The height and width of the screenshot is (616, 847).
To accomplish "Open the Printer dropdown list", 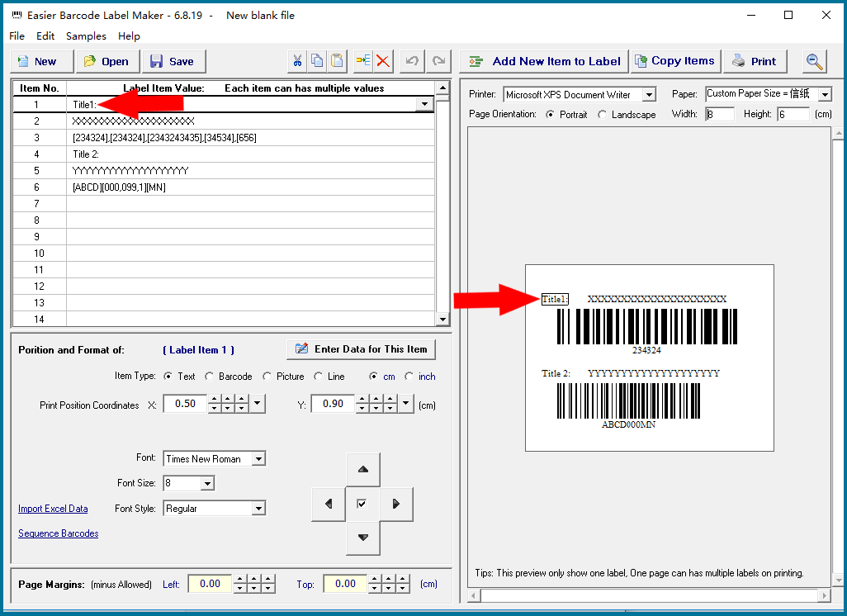I will 650,95.
